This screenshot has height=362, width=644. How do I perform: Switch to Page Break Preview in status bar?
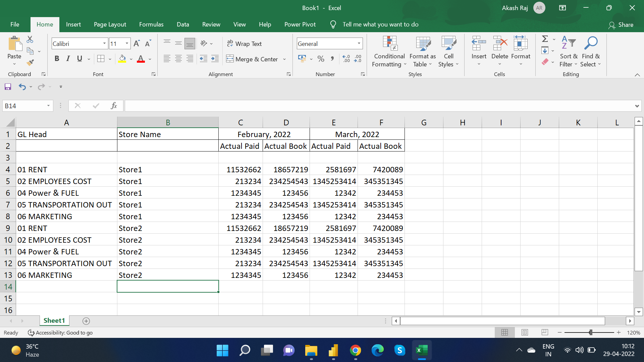pos(545,333)
